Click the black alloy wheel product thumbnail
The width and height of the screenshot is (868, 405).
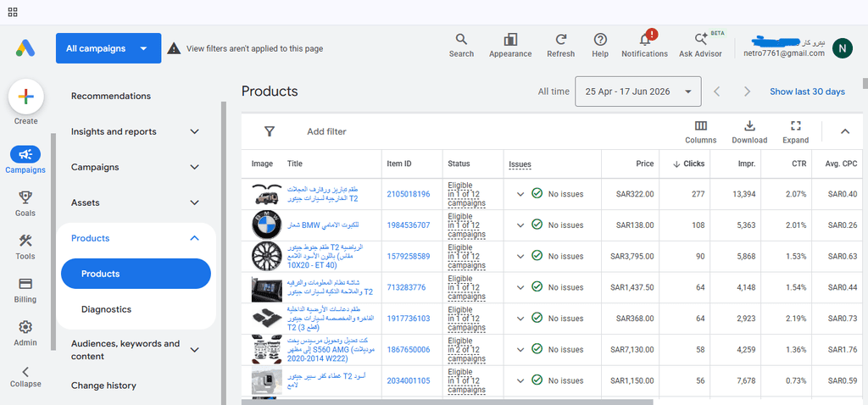[266, 256]
